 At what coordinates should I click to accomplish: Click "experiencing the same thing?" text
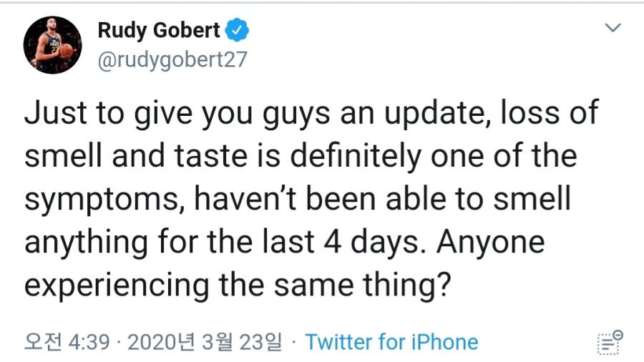click(x=240, y=285)
